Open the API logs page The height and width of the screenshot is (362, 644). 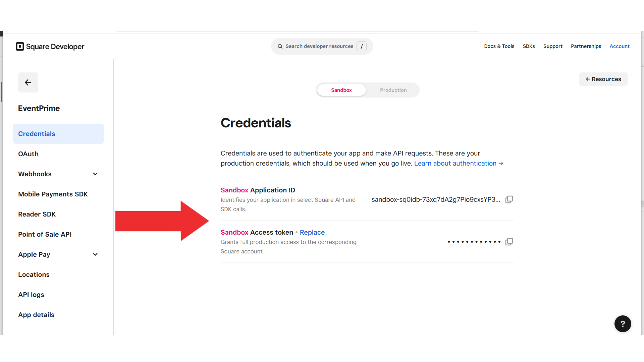tap(31, 295)
